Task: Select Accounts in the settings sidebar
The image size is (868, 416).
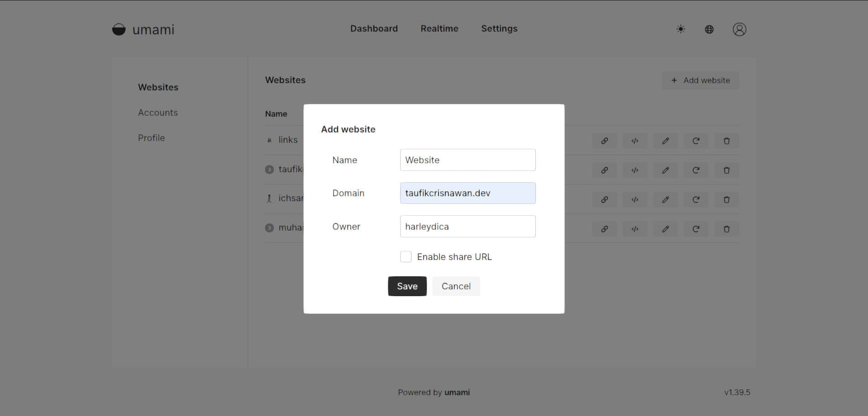Action: point(158,113)
